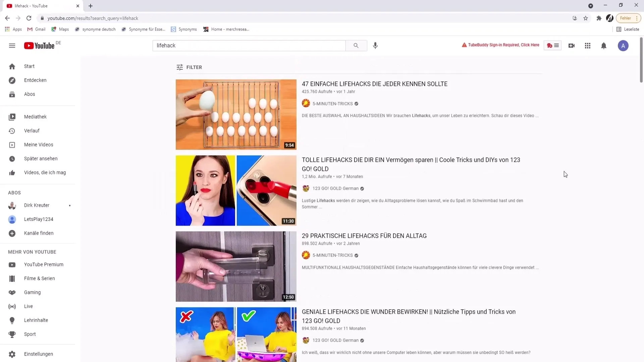
Task: Open 123 GO! GOLD German under GENIALE LIFEHACKS
Action: (x=335, y=340)
